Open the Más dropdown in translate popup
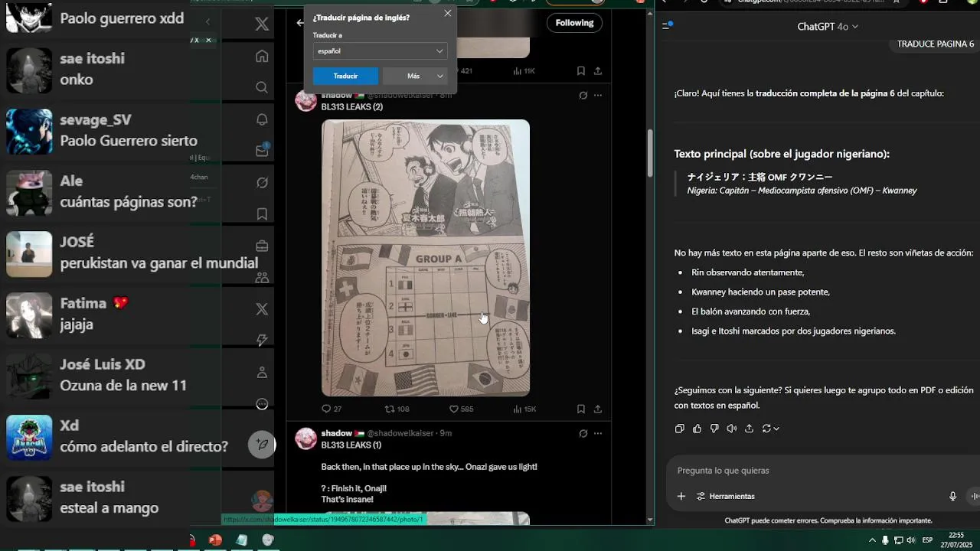 coord(414,76)
